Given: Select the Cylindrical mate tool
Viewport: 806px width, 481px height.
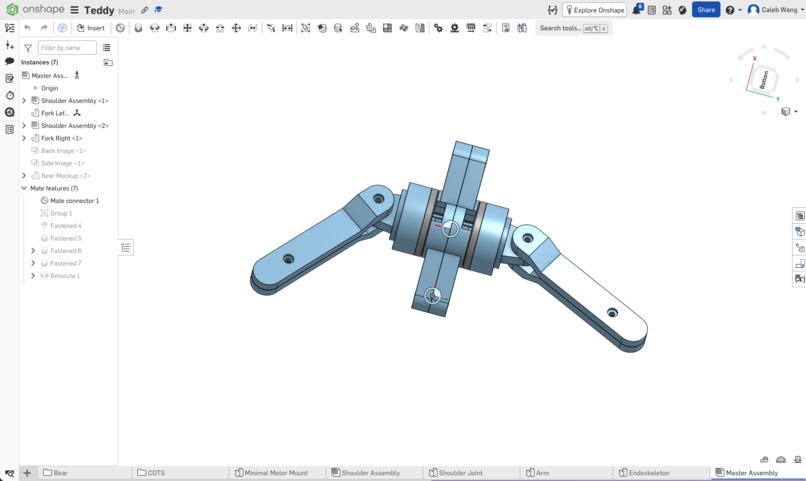Looking at the screenshot, I should point(204,28).
